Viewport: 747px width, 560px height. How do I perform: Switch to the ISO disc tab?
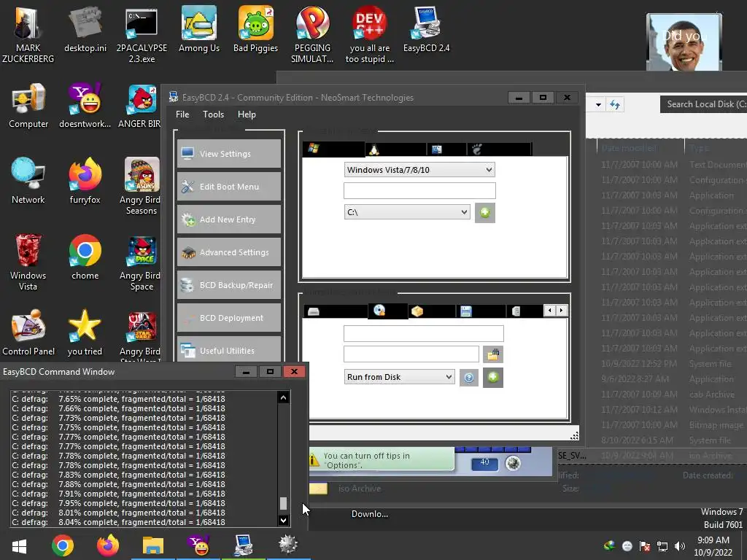tap(388, 311)
